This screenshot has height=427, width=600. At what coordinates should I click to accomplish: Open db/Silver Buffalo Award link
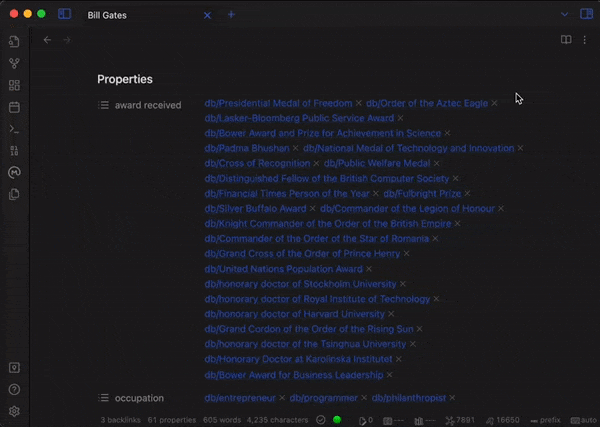255,209
